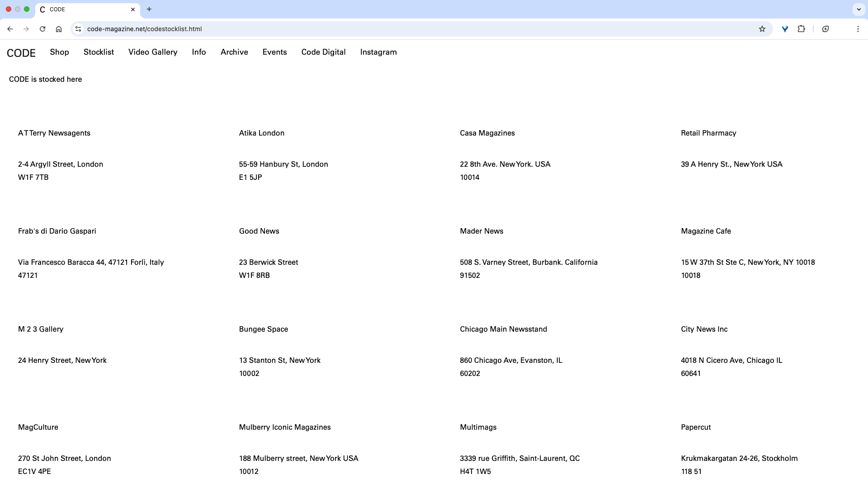Click postcode 'EC1V 4PE'
This screenshot has width=868, height=488.
click(x=34, y=472)
